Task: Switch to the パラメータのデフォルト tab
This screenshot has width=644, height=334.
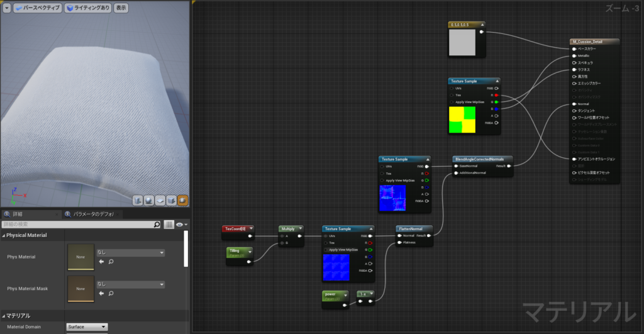Action: coord(93,214)
